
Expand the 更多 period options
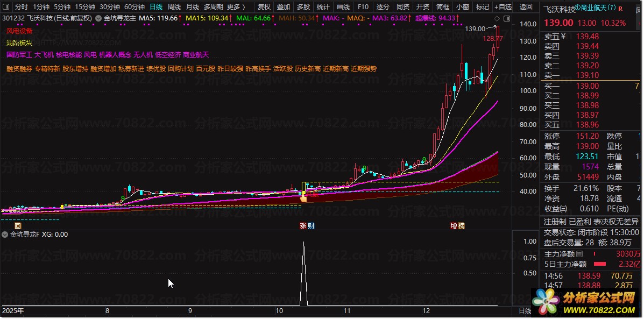pos(236,6)
